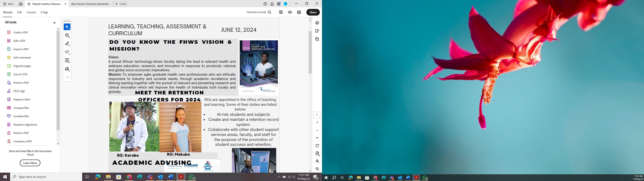This screenshot has height=181, width=644.
Task: Click the upload to cloud icon
Action: (x=290, y=12)
